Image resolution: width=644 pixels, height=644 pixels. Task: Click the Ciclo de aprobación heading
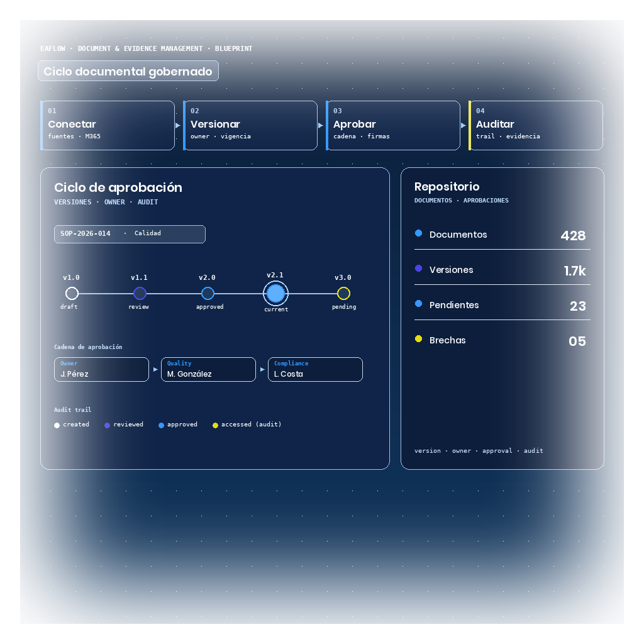click(x=118, y=187)
